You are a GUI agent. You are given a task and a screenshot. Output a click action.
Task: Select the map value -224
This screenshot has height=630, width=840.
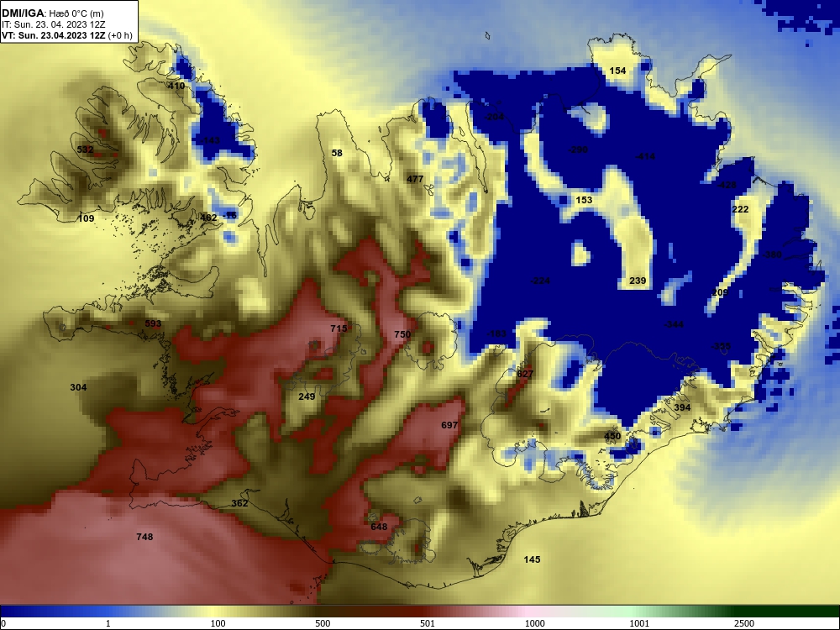(x=540, y=281)
